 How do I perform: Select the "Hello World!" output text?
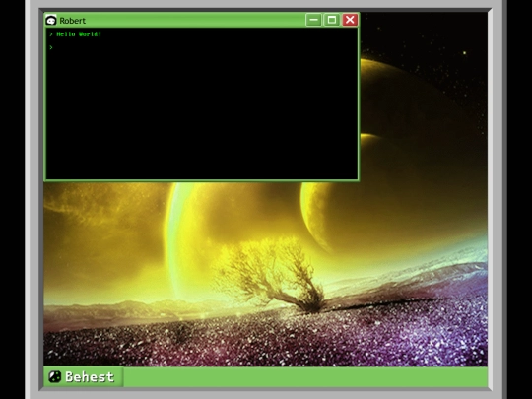pyautogui.click(x=79, y=34)
